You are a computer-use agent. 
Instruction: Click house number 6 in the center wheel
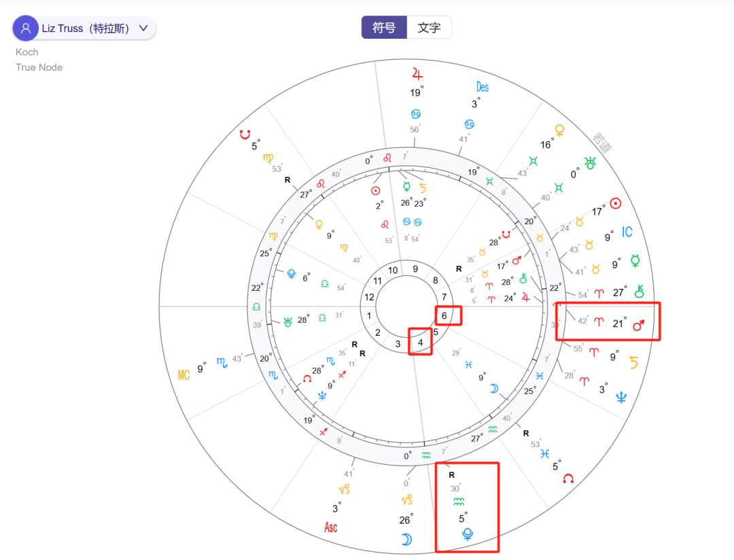click(444, 315)
